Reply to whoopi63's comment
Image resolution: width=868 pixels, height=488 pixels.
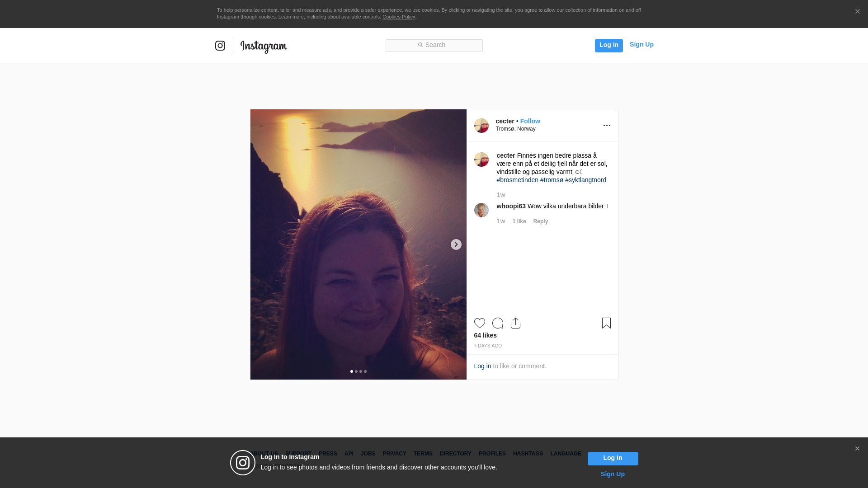coord(540,221)
